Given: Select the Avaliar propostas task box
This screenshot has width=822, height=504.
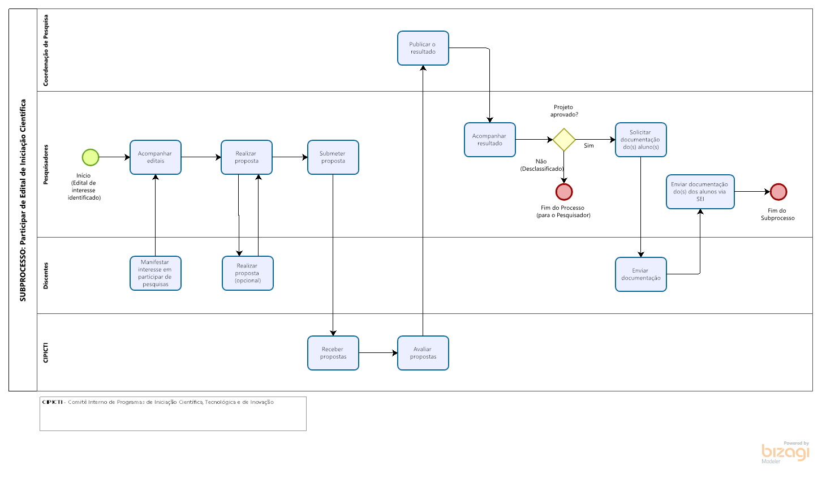Looking at the screenshot, I should pyautogui.click(x=423, y=353).
